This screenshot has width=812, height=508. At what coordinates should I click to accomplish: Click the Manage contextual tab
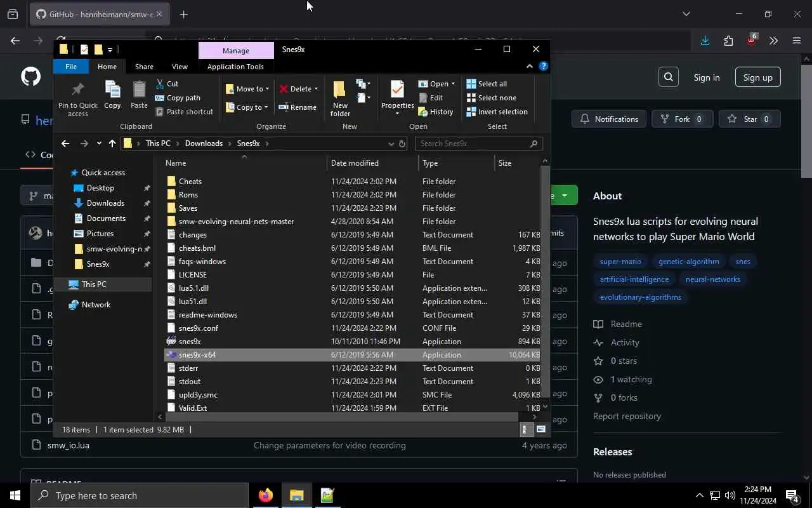236,51
